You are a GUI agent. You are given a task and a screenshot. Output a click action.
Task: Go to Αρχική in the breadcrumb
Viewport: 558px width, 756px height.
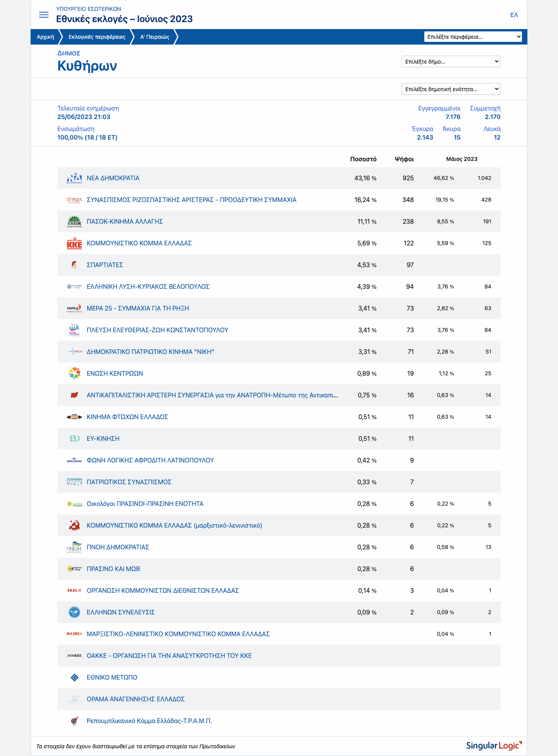pos(45,37)
